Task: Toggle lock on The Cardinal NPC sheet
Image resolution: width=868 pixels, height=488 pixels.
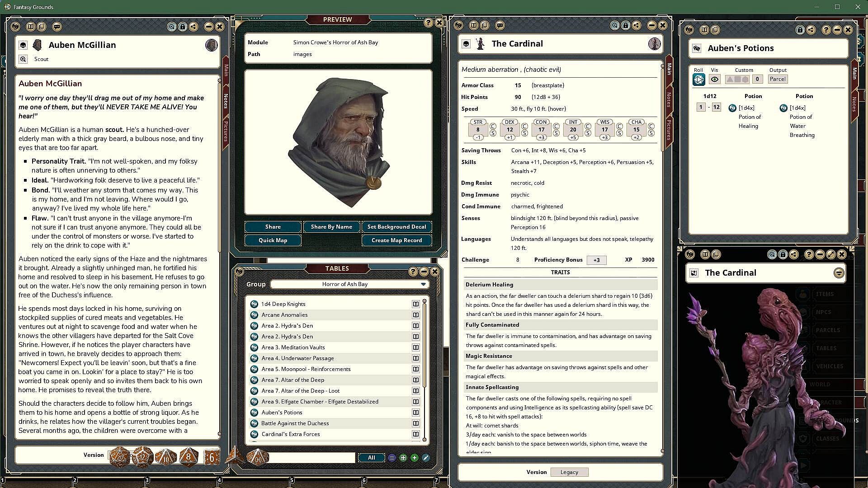Action: [x=625, y=25]
